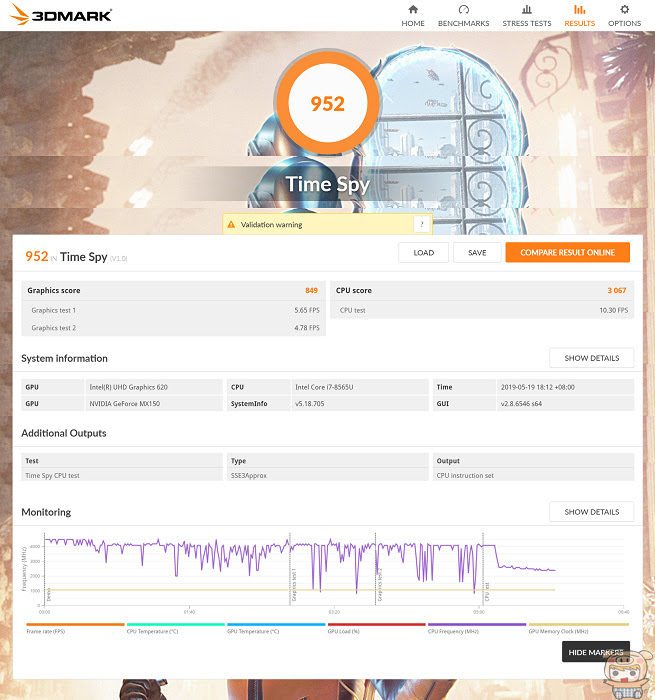The height and width of the screenshot is (700, 655).
Task: Show details for System information
Action: coord(592,358)
